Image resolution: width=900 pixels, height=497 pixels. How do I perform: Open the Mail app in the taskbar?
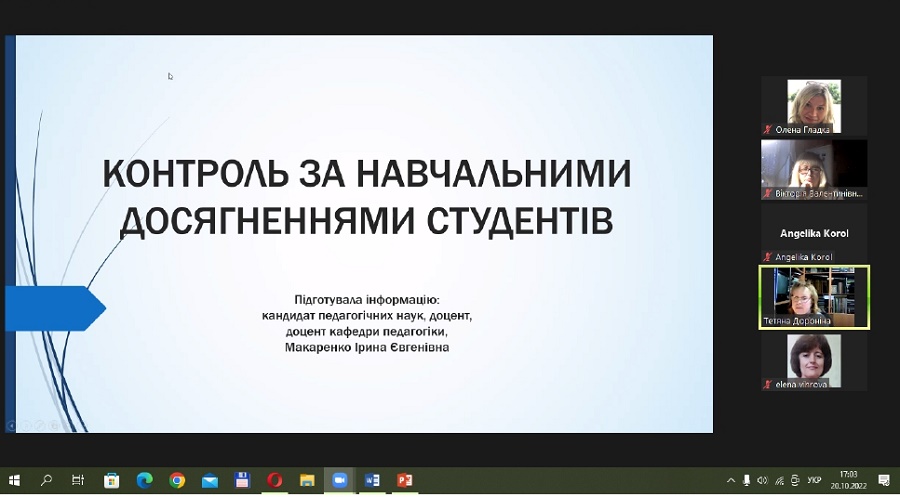pyautogui.click(x=209, y=480)
